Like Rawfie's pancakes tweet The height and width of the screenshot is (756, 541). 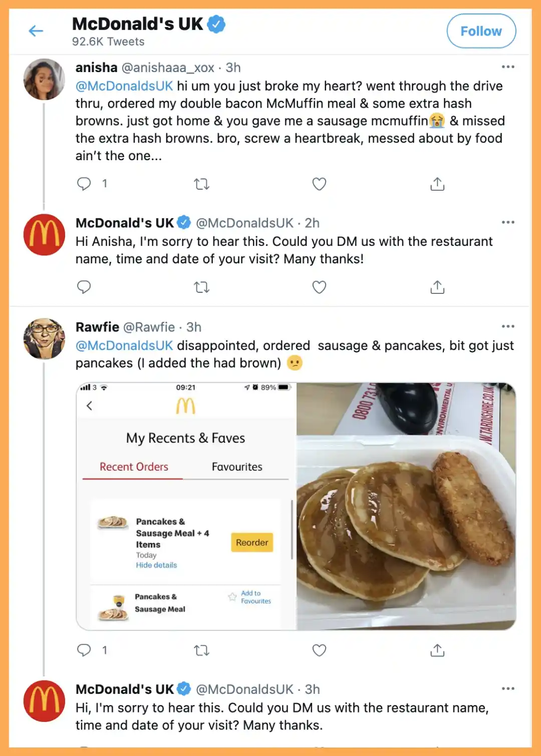[319, 650]
